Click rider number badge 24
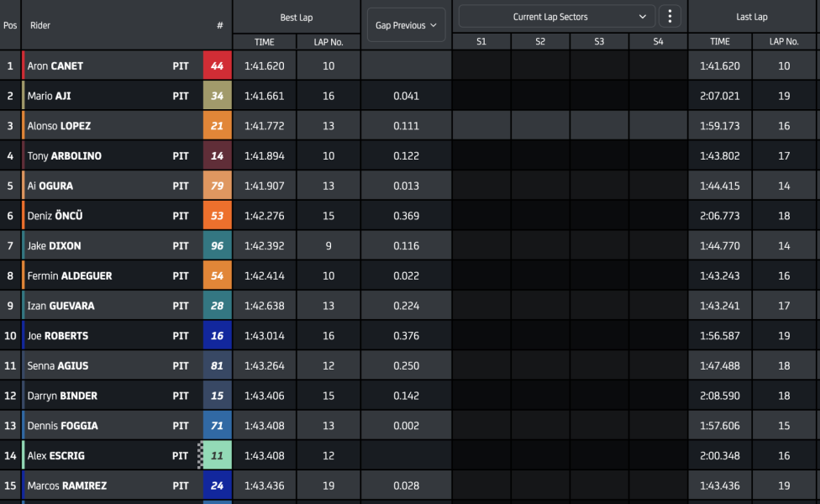The image size is (820, 504). tap(217, 486)
